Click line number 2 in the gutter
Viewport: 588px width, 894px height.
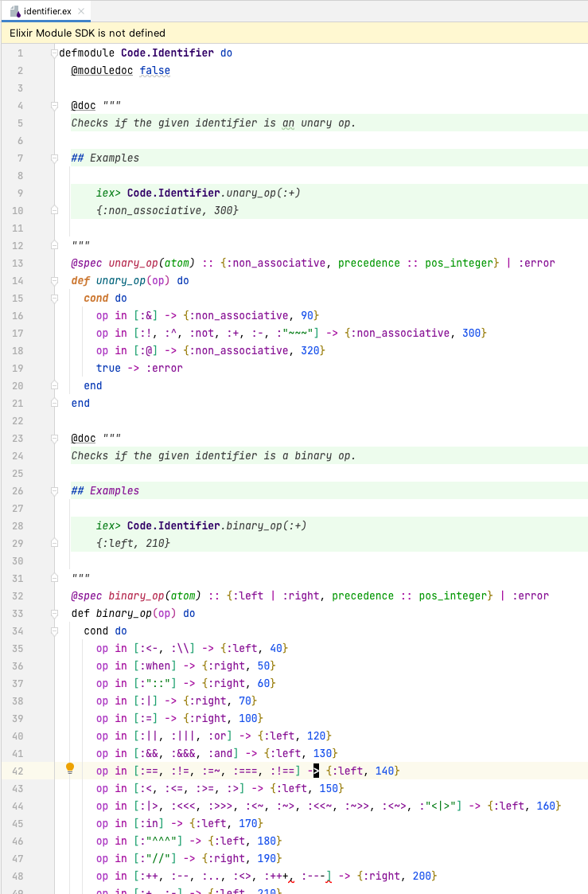(20, 70)
